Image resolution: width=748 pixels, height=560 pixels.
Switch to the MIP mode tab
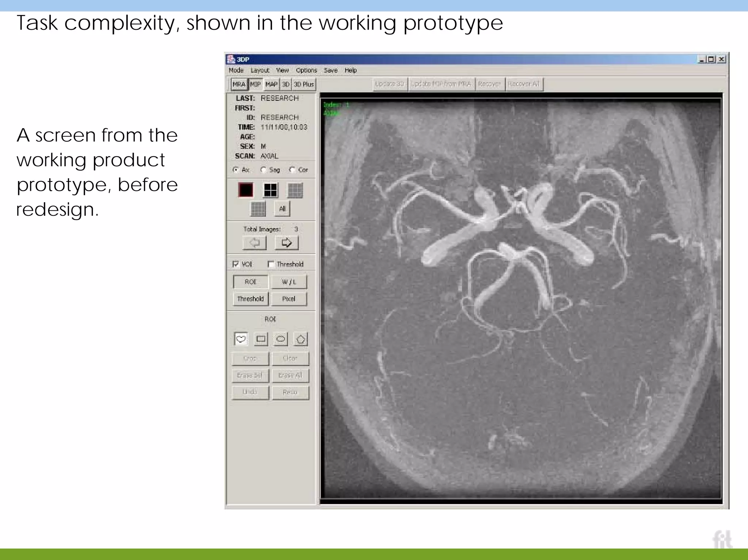(x=255, y=84)
